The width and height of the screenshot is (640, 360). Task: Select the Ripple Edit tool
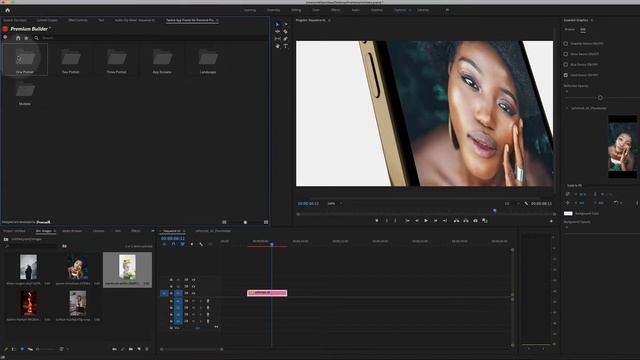tap(278, 31)
